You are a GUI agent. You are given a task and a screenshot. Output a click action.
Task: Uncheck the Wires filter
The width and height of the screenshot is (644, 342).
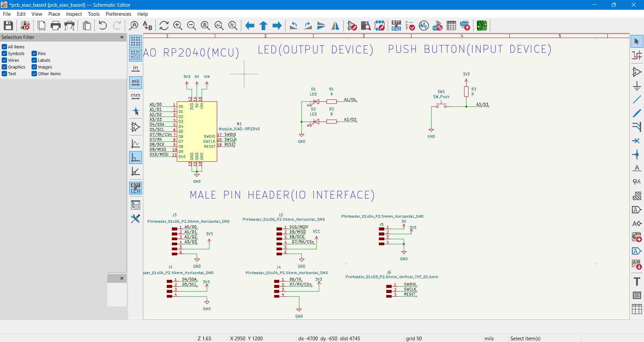coord(4,60)
